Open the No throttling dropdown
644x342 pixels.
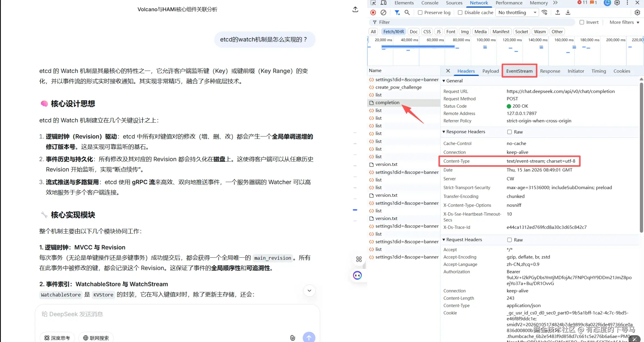tap(517, 12)
